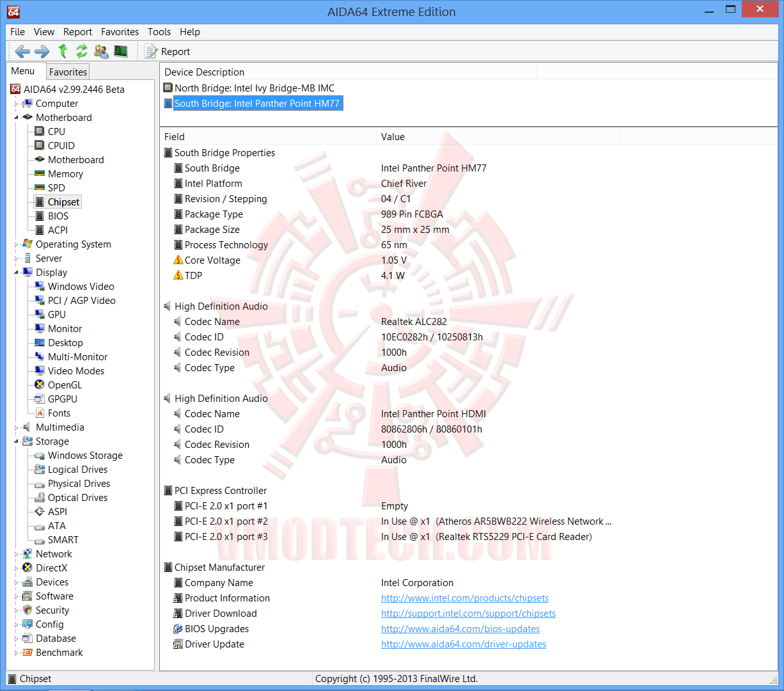This screenshot has width=784, height=691.
Task: Select the Process Technology row
Action: [x=290, y=244]
